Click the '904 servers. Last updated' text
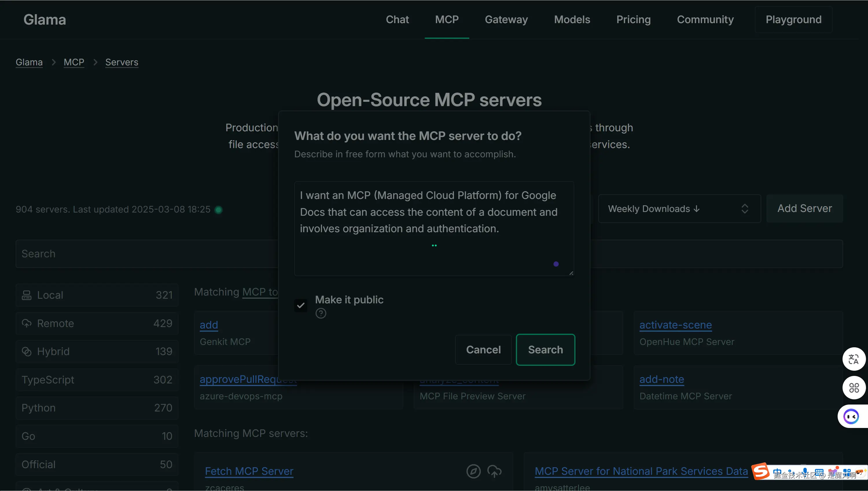This screenshot has height=491, width=868. click(x=113, y=209)
